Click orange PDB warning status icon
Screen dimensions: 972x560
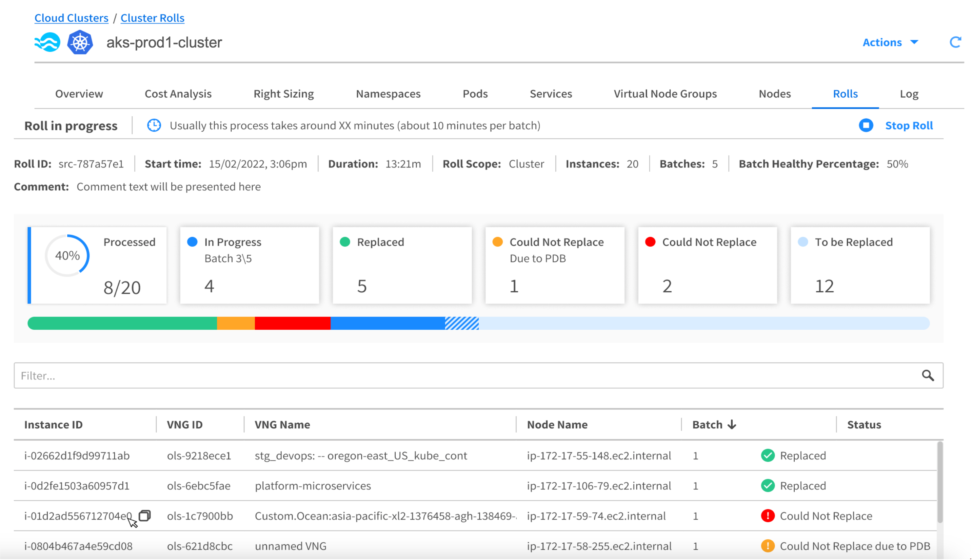pos(767,546)
